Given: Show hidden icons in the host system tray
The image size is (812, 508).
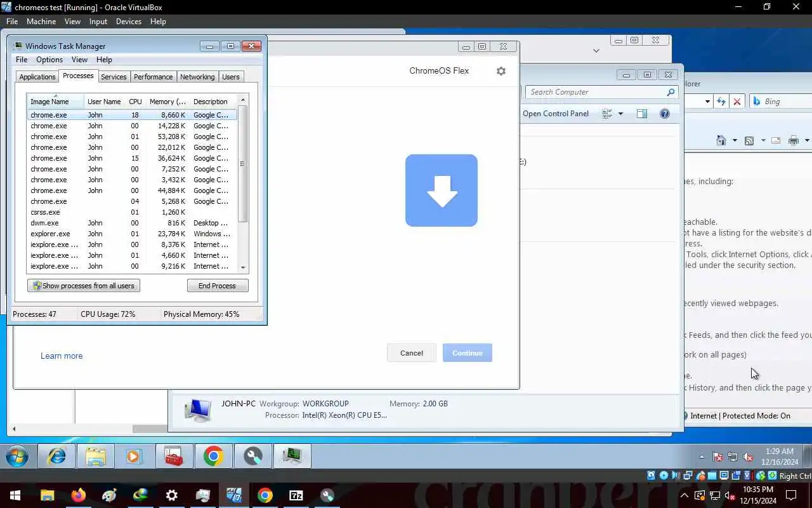Looking at the screenshot, I should tap(684, 495).
